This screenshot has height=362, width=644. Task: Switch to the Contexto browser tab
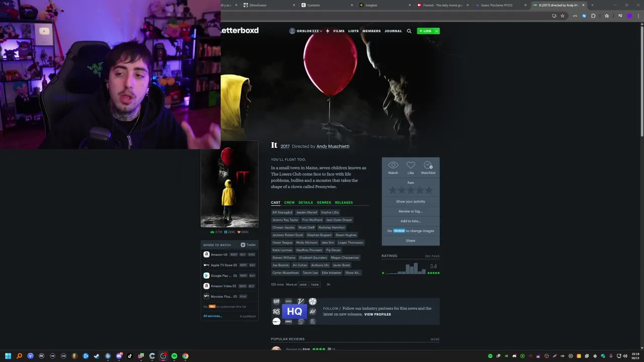click(327, 5)
